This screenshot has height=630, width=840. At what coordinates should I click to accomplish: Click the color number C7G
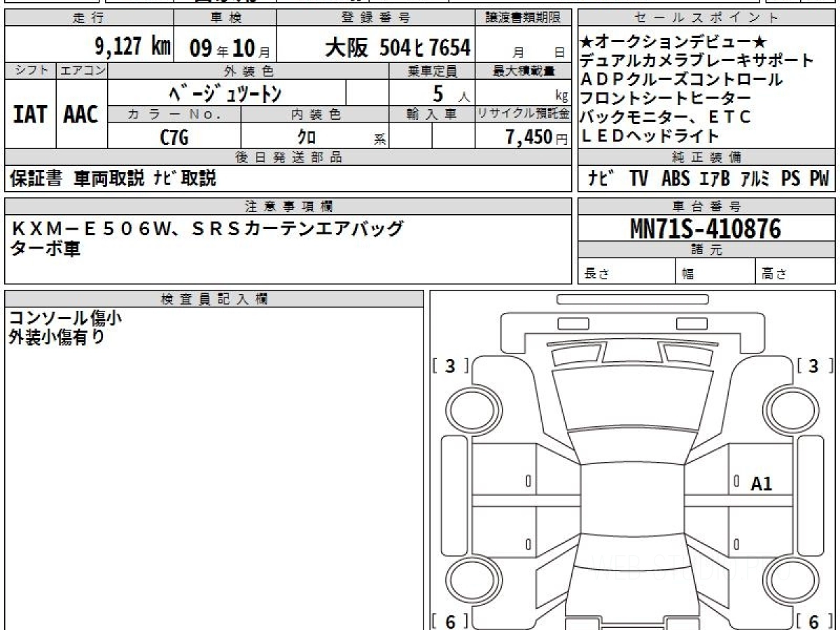point(174,137)
